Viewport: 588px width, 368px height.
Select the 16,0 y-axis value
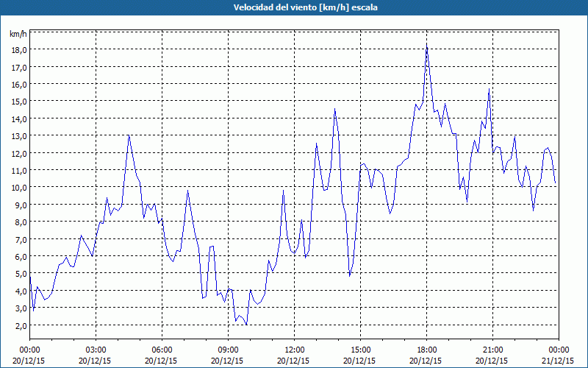coord(20,85)
